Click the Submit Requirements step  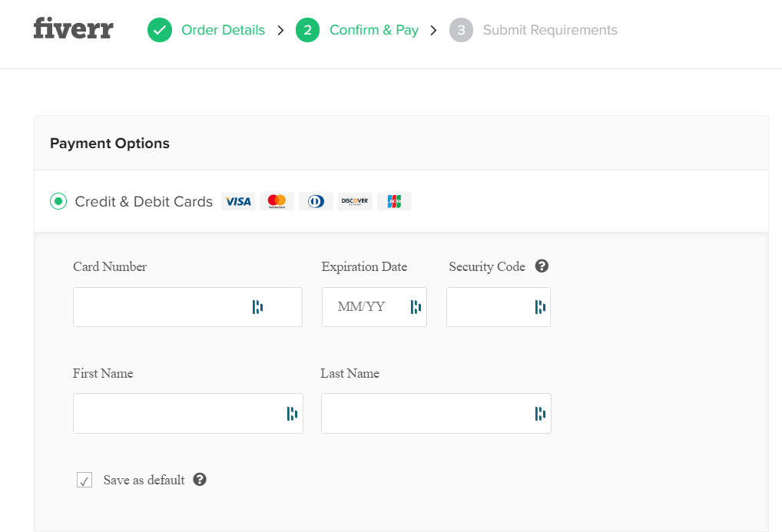coord(550,30)
